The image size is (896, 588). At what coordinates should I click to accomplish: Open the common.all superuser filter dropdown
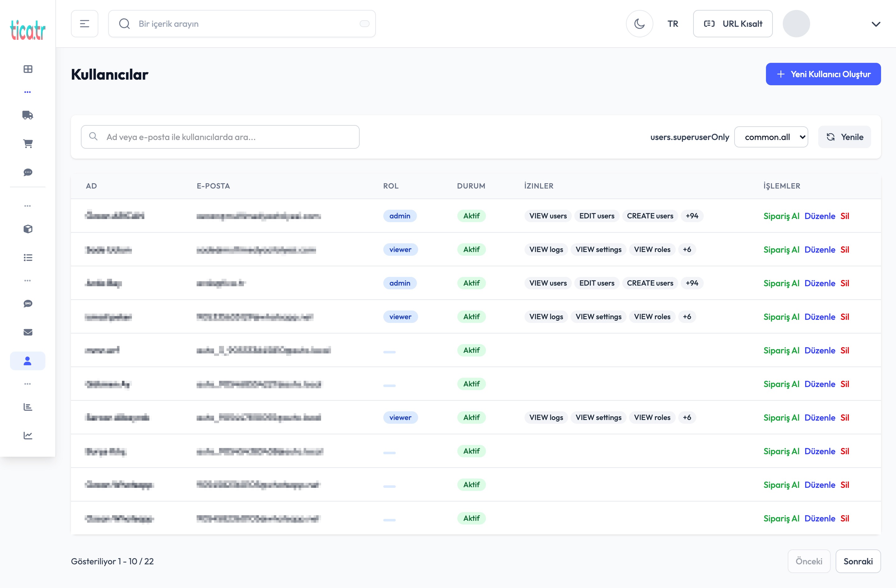point(771,137)
